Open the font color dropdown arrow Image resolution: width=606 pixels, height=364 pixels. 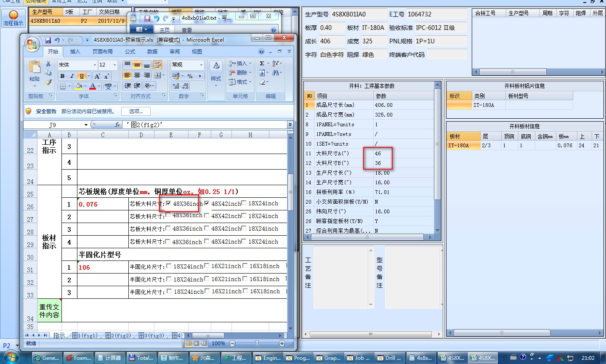[x=99, y=86]
